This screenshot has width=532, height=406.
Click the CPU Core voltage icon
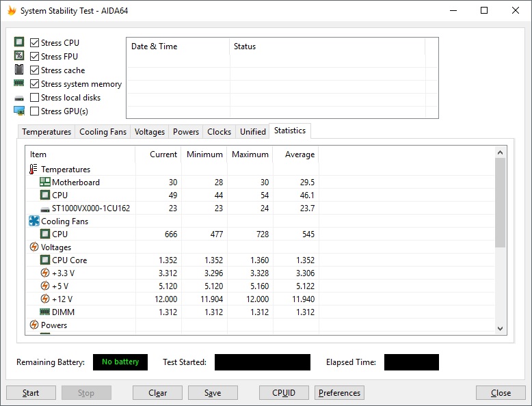tap(44, 260)
